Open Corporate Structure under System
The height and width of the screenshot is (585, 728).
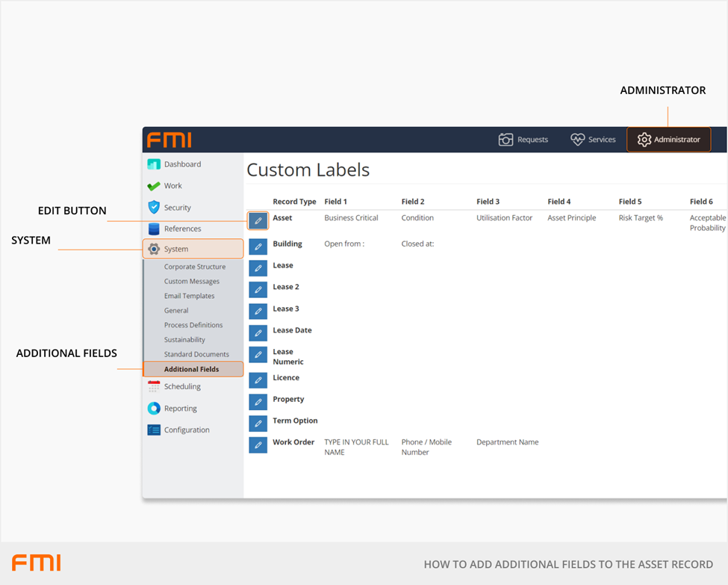[195, 267]
